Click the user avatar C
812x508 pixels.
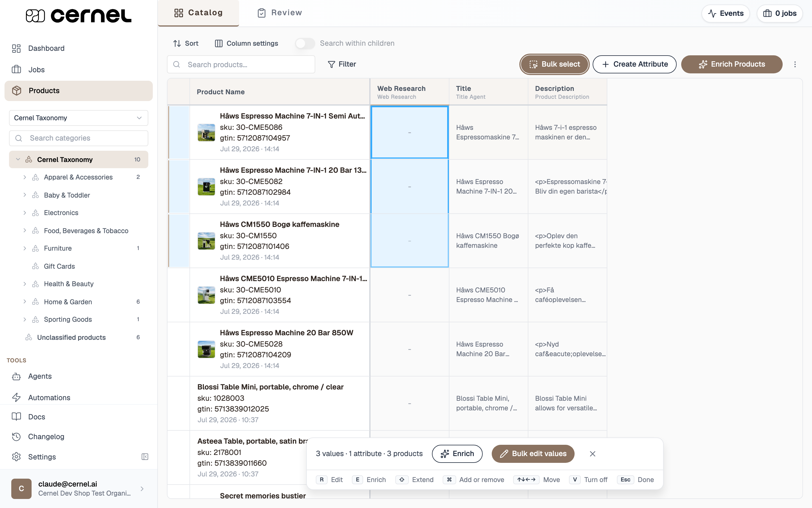tap(21, 489)
